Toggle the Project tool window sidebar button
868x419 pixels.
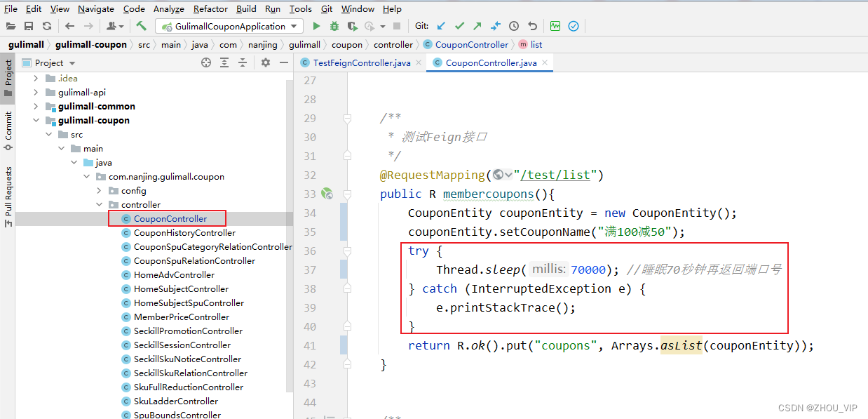(x=8, y=79)
